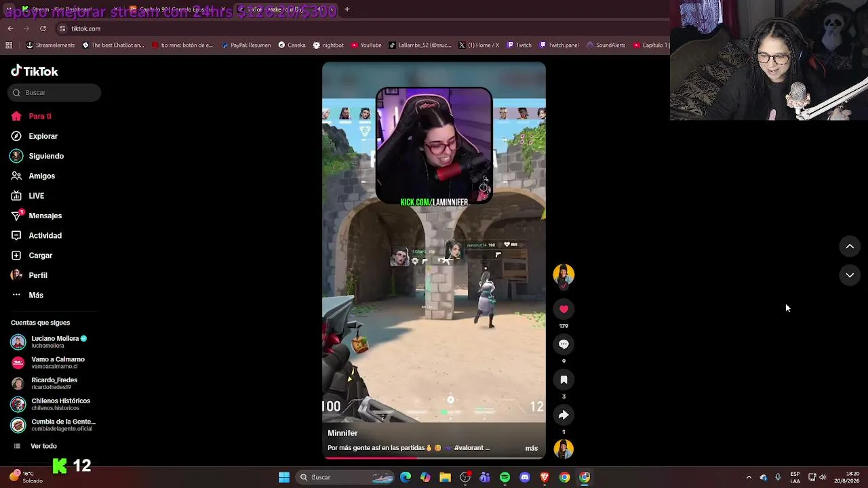Open the Siguiendo feed
Screen dimensions: 868x488
click(x=37, y=156)
